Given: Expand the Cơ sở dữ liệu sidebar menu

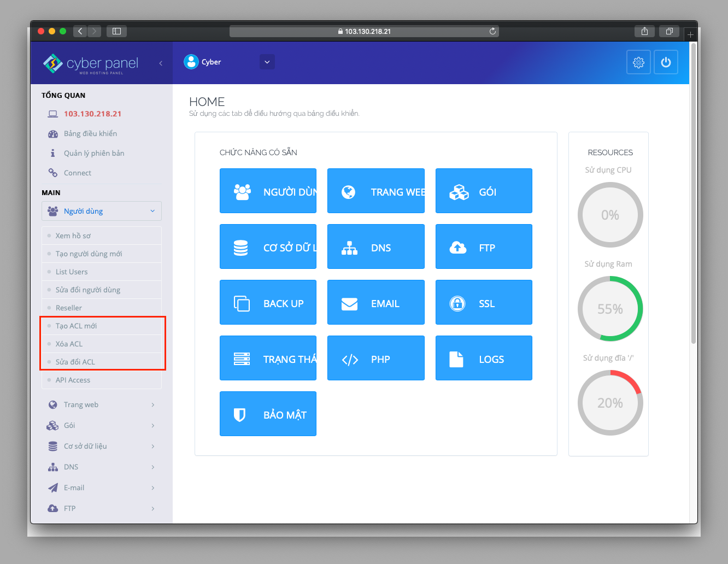Looking at the screenshot, I should coord(102,446).
